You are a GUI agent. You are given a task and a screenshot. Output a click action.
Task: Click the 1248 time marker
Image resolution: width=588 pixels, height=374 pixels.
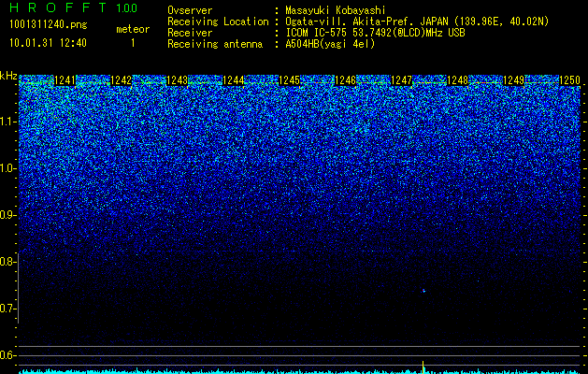pyautogui.click(x=457, y=80)
